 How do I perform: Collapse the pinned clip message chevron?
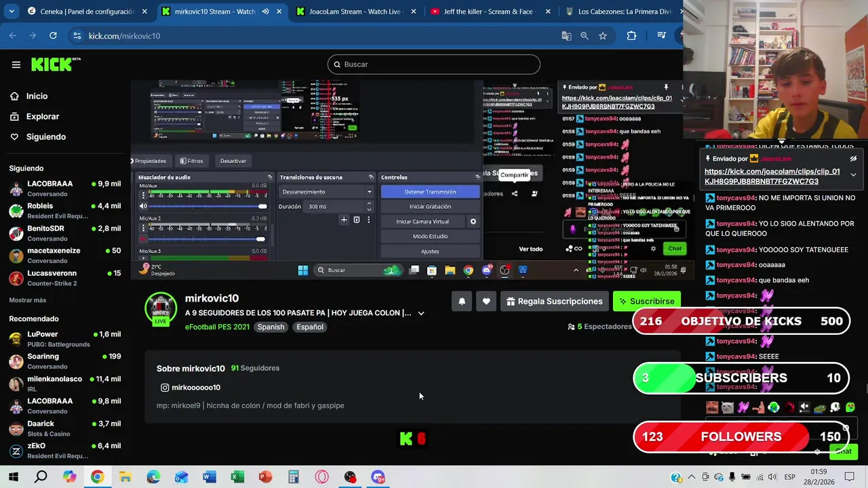pos(853,175)
